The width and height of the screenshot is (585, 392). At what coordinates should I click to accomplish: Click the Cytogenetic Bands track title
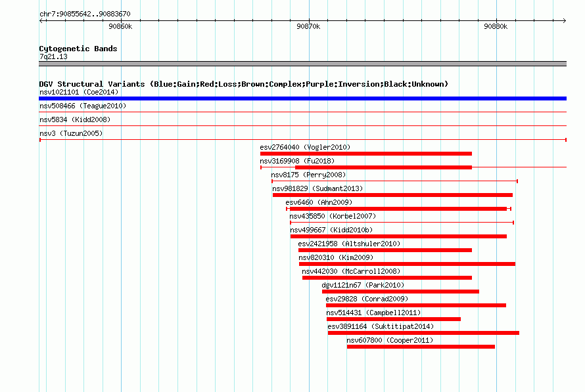coord(78,49)
